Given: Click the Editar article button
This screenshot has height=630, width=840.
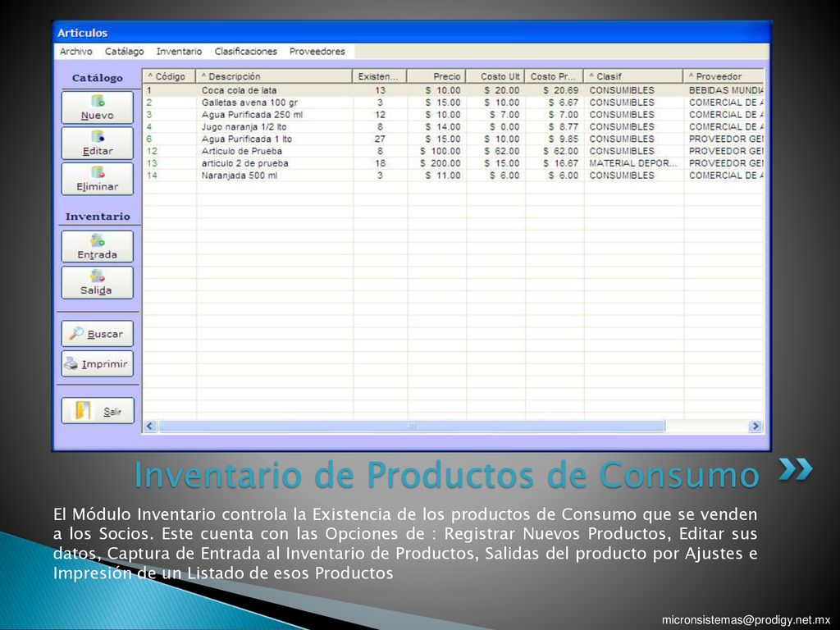Looking at the screenshot, I should [97, 143].
